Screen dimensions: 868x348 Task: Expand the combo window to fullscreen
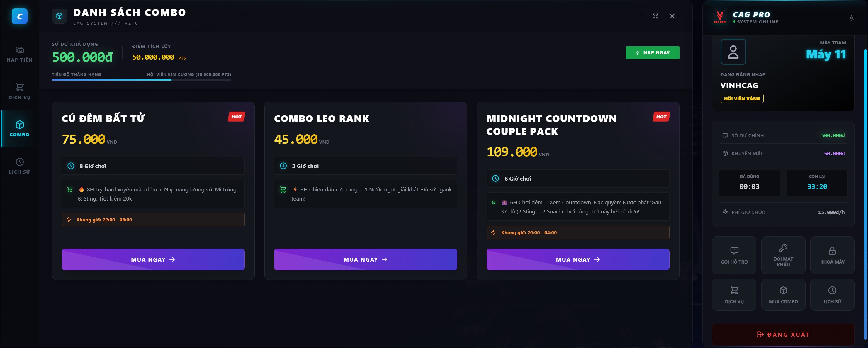pyautogui.click(x=655, y=16)
